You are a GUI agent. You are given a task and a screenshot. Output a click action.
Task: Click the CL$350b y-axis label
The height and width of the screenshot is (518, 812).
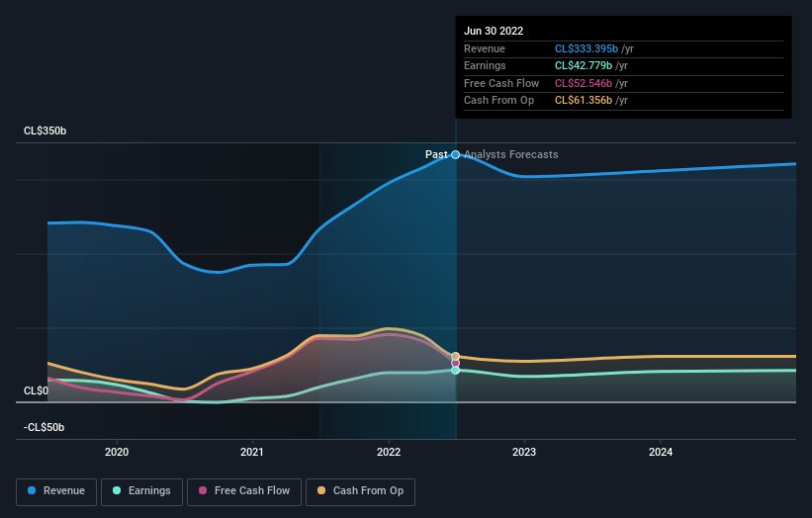tap(45, 130)
